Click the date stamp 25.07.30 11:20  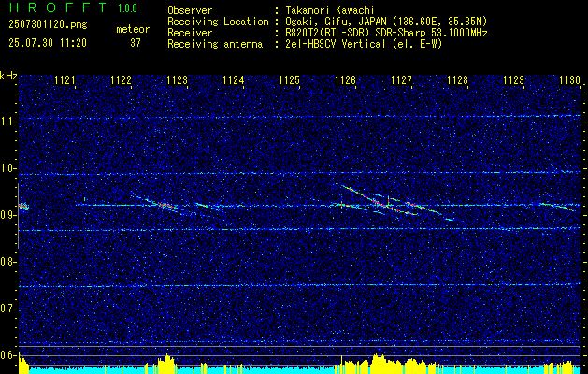(48, 43)
